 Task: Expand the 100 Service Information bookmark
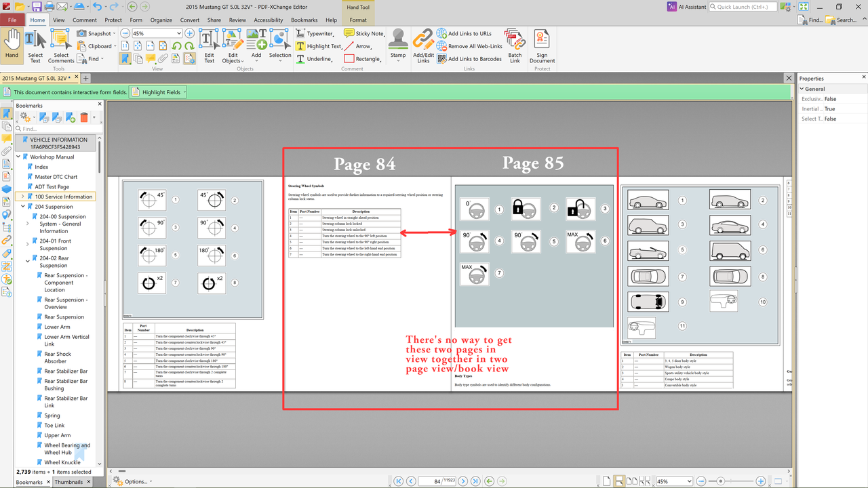(x=22, y=197)
